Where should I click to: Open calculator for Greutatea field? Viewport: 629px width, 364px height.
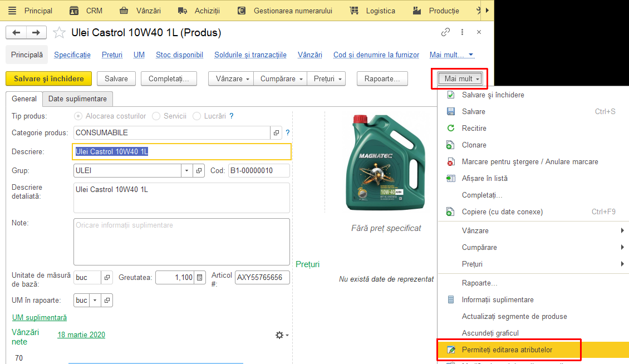tap(199, 277)
